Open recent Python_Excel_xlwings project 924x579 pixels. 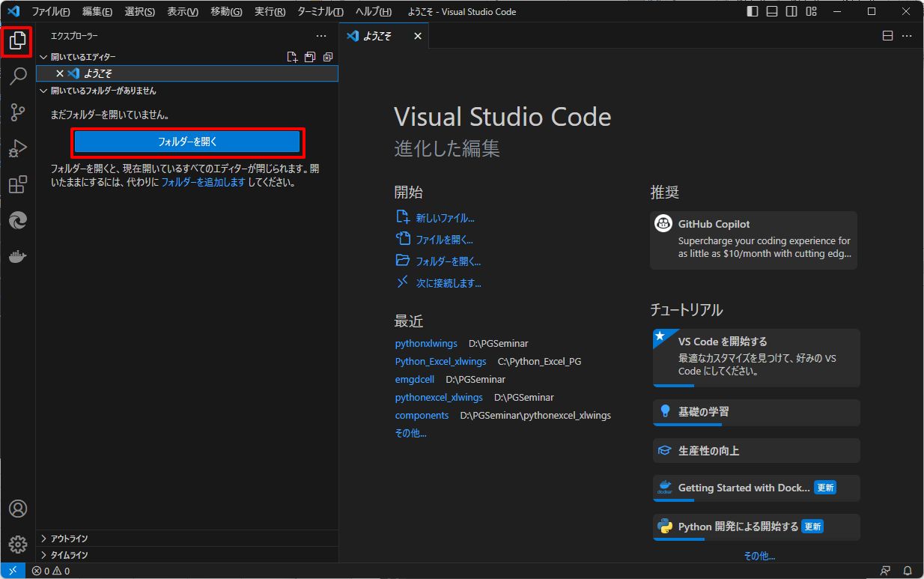441,361
